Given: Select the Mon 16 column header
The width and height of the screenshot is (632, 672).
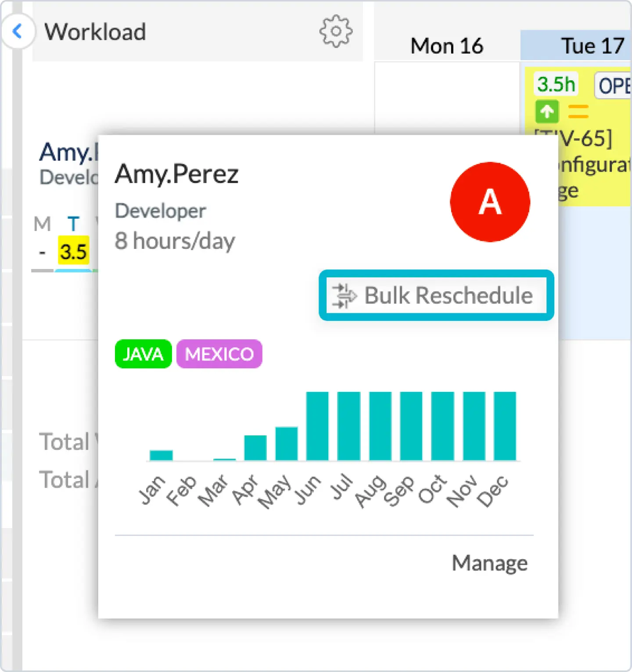Looking at the screenshot, I should click(x=447, y=46).
